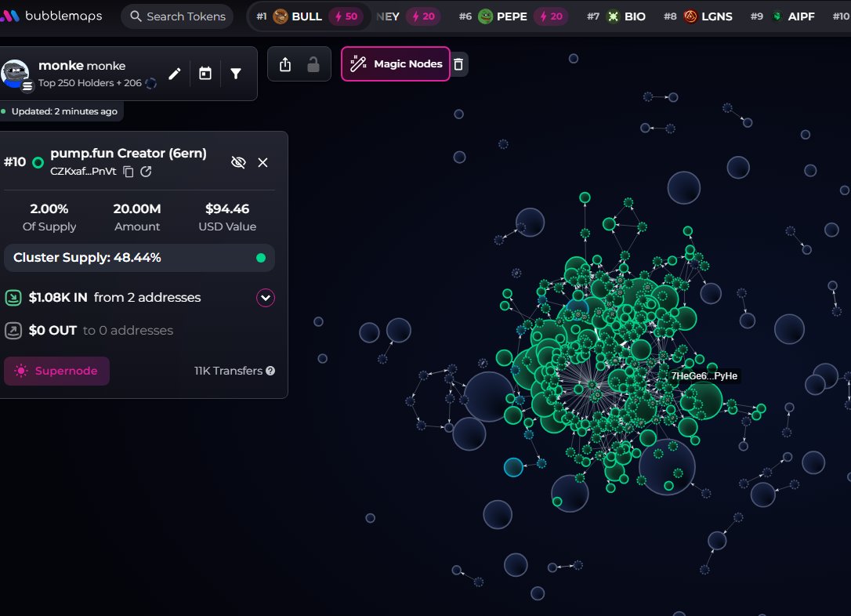Hide this address with eye-slash icon
Image resolution: width=851 pixels, height=616 pixels.
coord(238,162)
